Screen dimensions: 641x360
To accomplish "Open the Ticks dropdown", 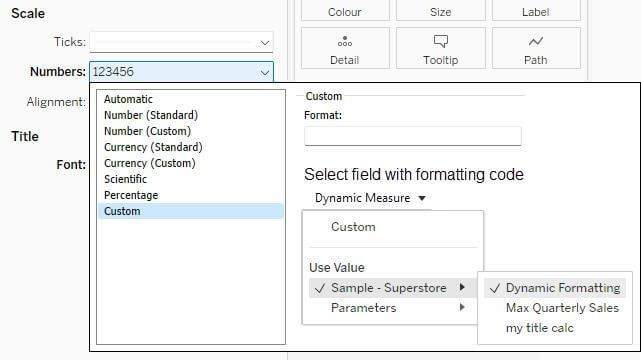I will (182, 42).
